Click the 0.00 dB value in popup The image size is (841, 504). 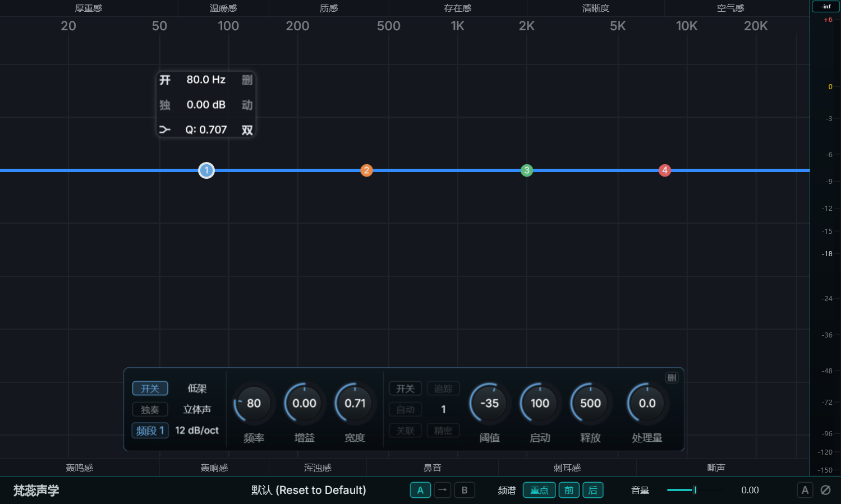tap(206, 105)
